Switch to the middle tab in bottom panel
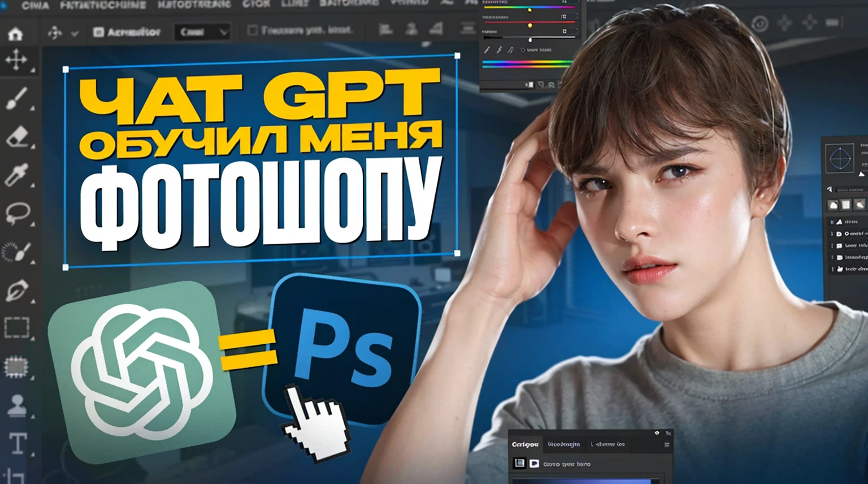Viewport: 868px width, 484px height. point(564,444)
